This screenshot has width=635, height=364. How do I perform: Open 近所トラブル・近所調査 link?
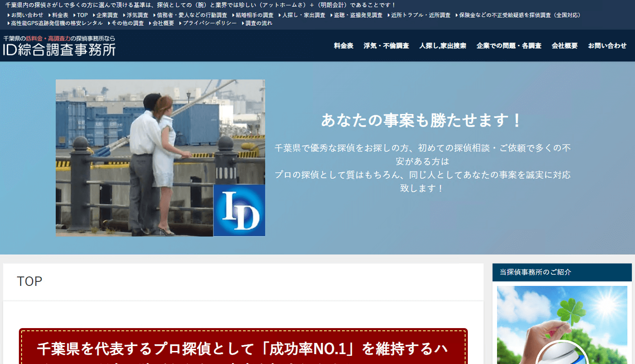421,15
